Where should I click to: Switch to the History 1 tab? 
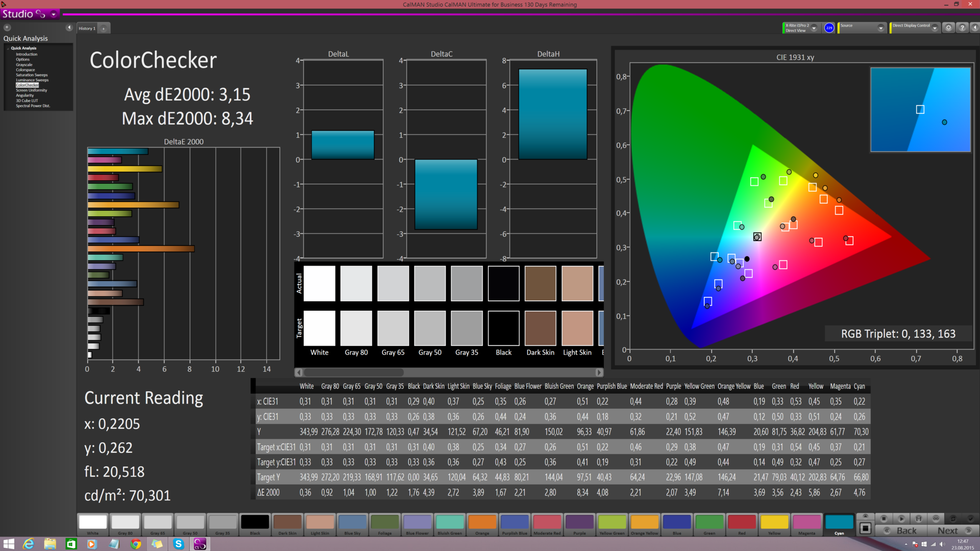pos(87,29)
